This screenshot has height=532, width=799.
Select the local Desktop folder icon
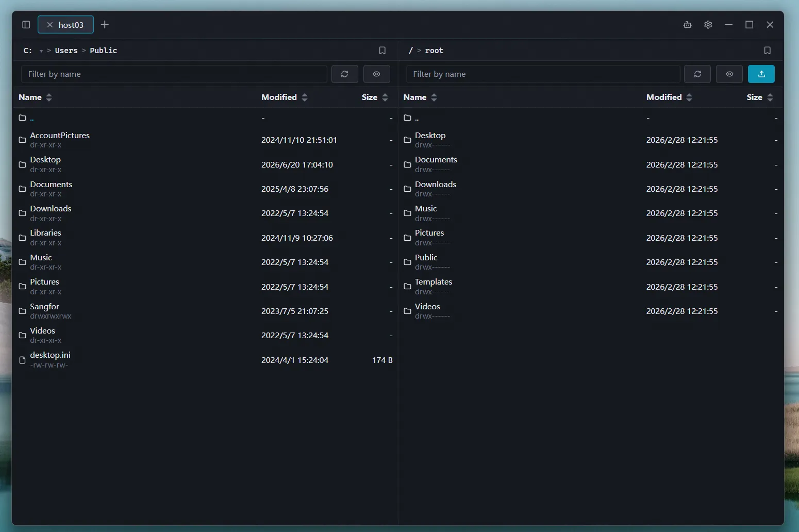pyautogui.click(x=22, y=164)
